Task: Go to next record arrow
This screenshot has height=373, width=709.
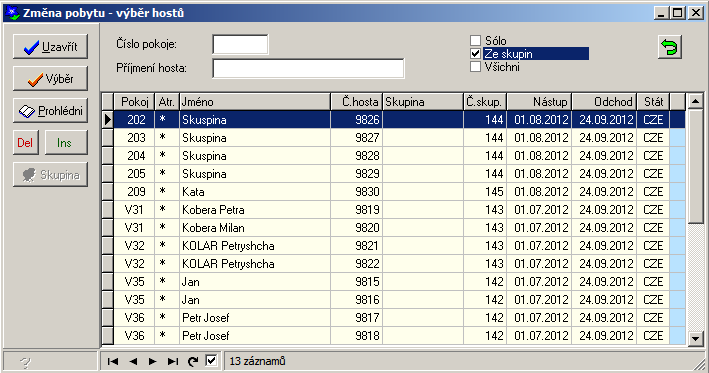Action: [153, 361]
